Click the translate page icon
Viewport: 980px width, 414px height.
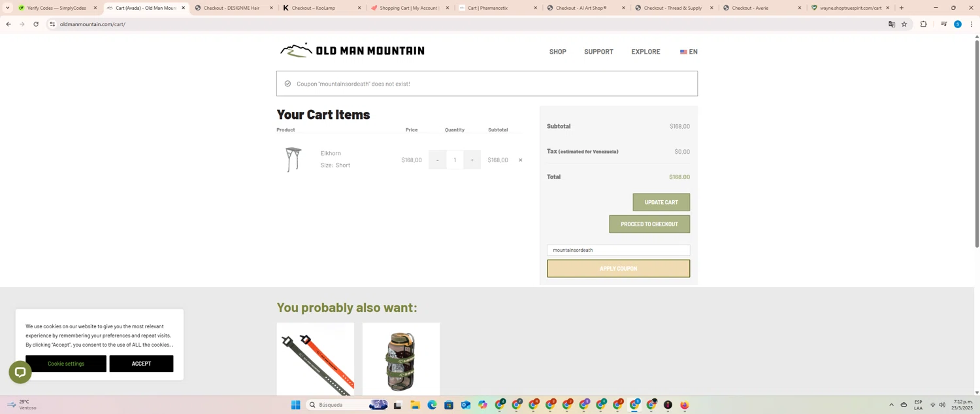click(892, 24)
